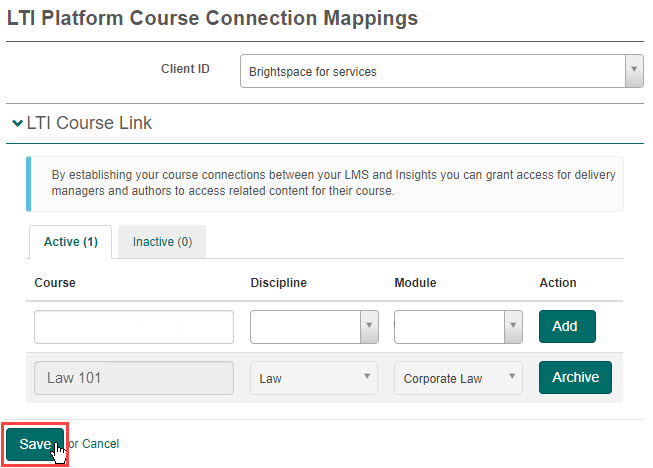Click the empty Course input field
Viewport: 653px width, 468px height.
[x=134, y=327]
